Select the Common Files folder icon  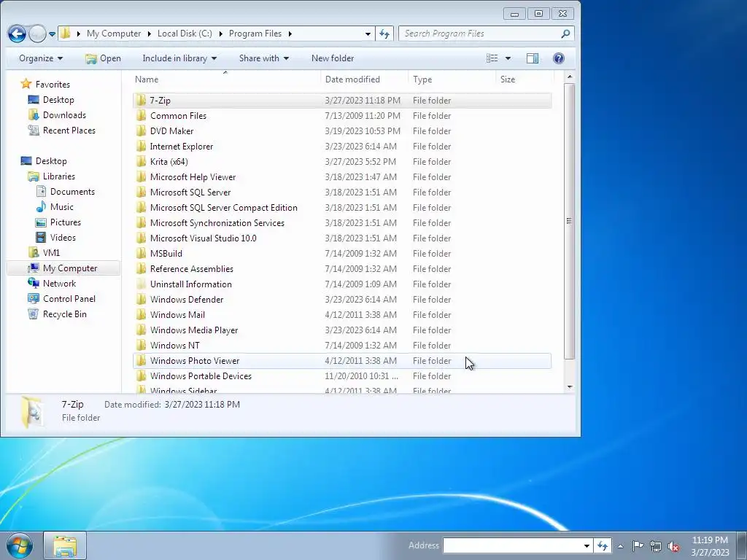tap(141, 116)
